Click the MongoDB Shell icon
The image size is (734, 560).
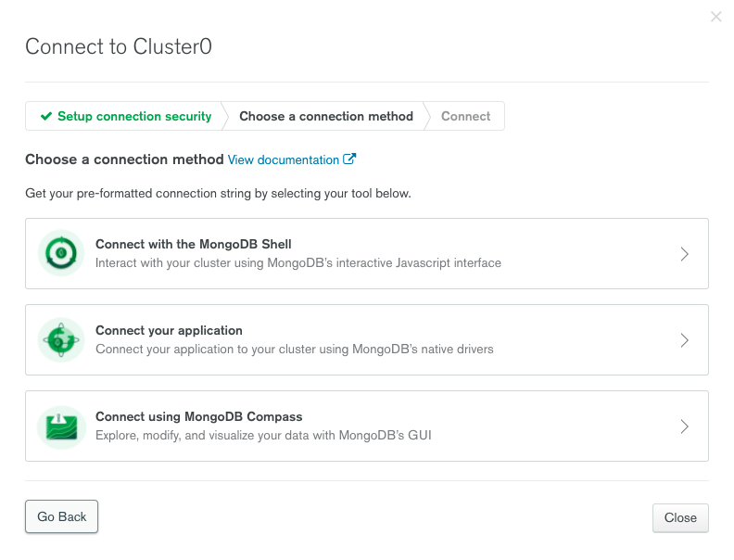point(61,254)
